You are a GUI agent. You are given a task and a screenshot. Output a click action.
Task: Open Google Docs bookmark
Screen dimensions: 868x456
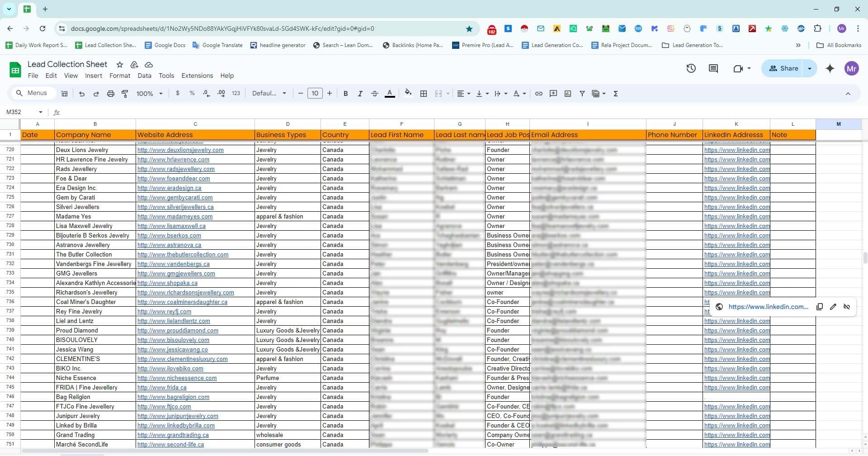[x=165, y=45]
